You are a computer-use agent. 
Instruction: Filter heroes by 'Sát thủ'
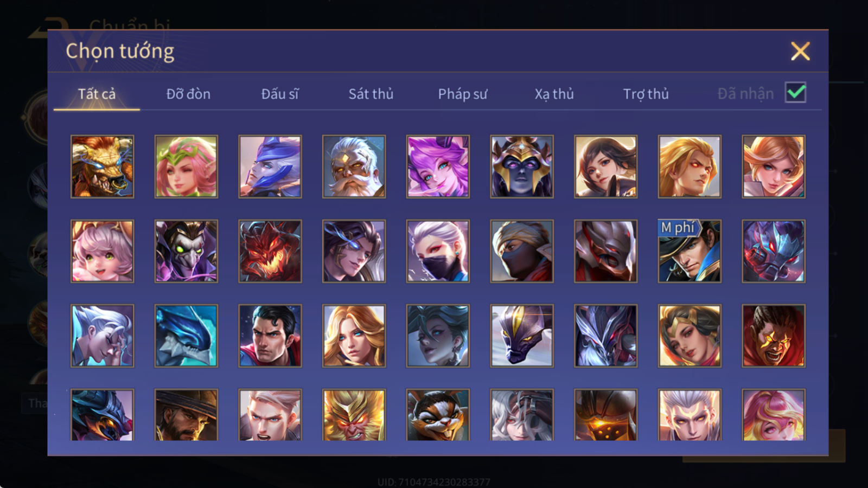point(371,94)
